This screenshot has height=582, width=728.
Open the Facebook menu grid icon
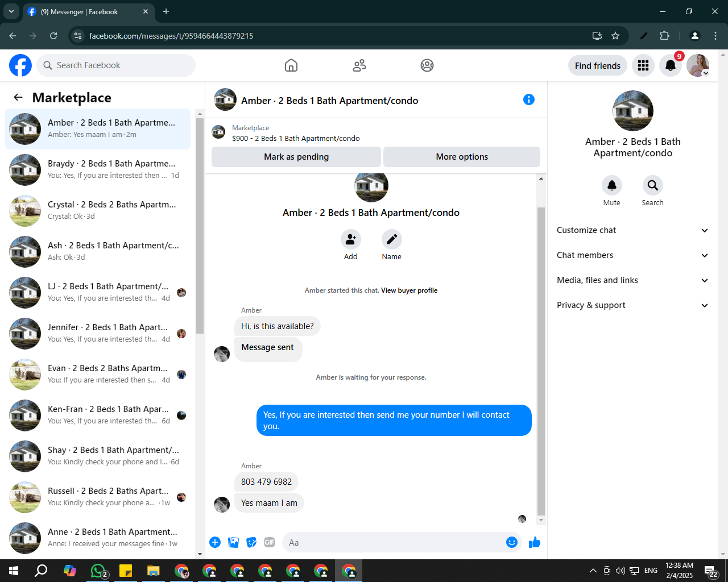pyautogui.click(x=643, y=65)
